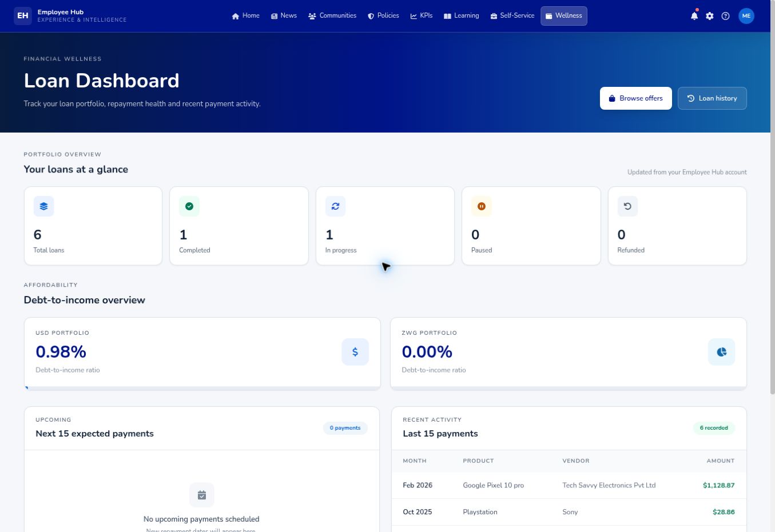Click Tech Savvy Electronics Pvt Ltd vendor

[x=609, y=486]
